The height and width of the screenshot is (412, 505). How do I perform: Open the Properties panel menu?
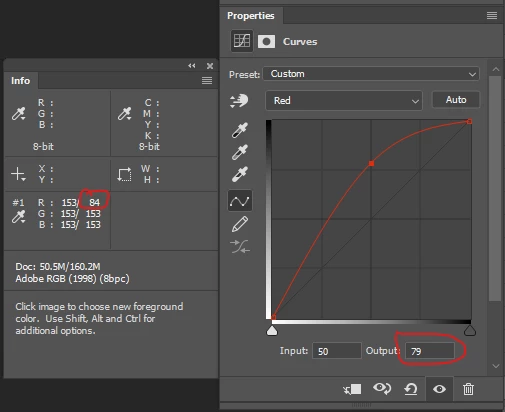(x=492, y=15)
